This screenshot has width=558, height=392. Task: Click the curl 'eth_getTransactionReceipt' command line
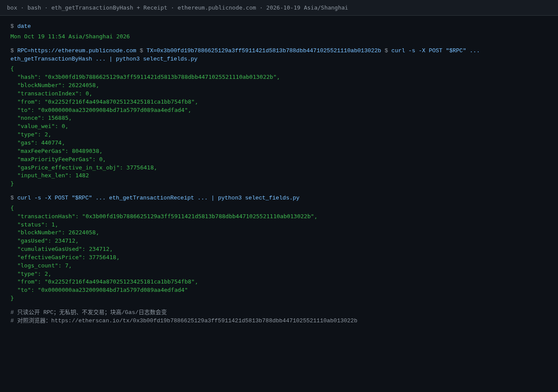click(158, 198)
